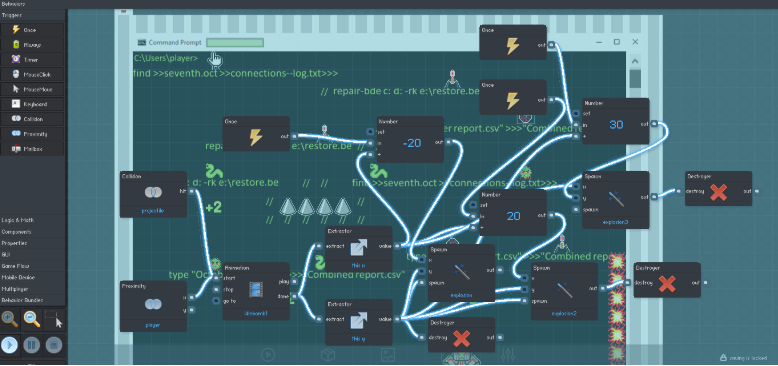This screenshot has width=778, height=366.
Task: Expand the Mobile Device category
Action: click(x=32, y=277)
